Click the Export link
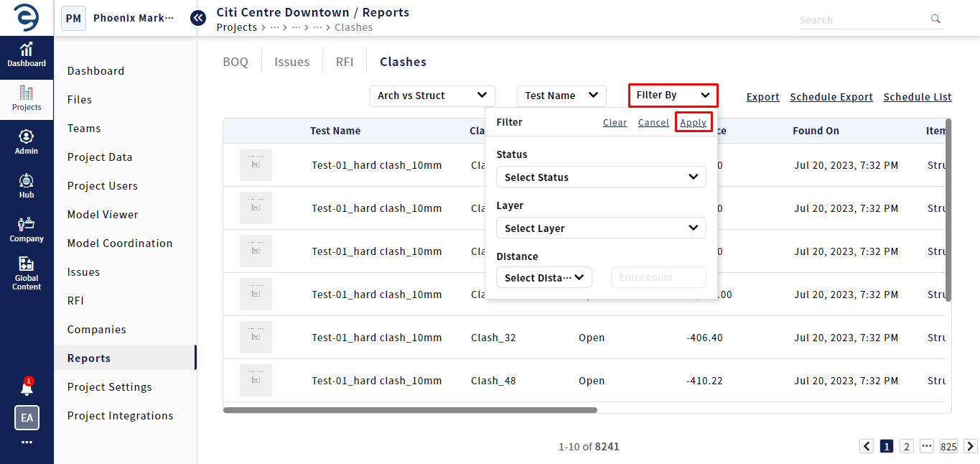The width and height of the screenshot is (980, 464). coord(763,97)
